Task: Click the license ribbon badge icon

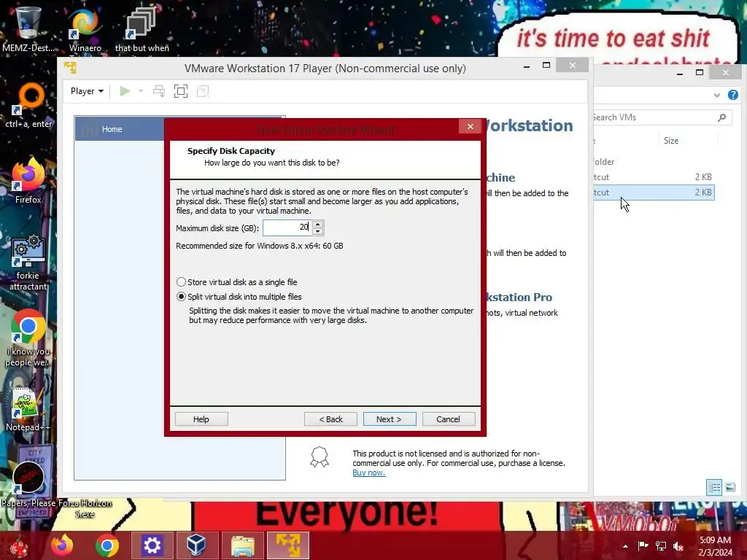Action: pos(320,457)
